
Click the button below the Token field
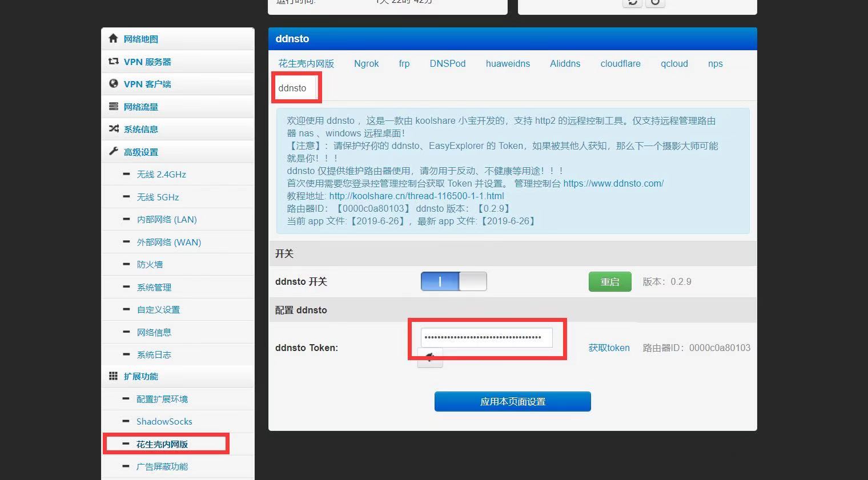tap(430, 358)
